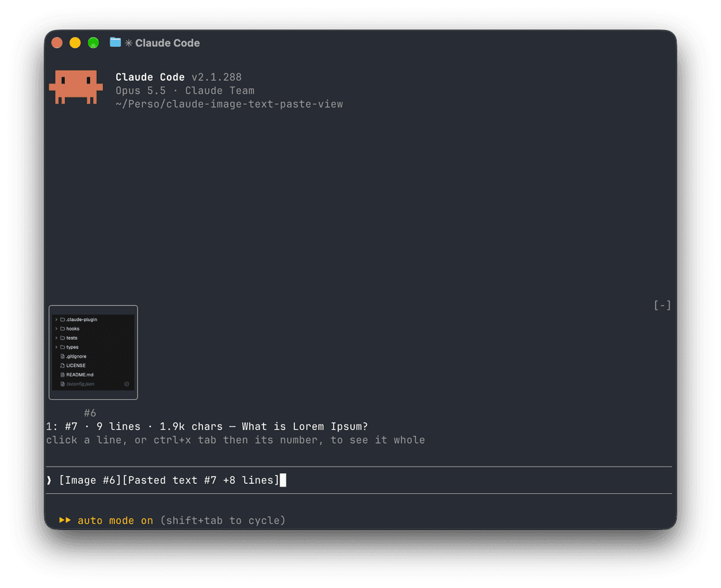Maximize the window with the green button
Viewport: 721px width, 588px height.
click(x=93, y=43)
